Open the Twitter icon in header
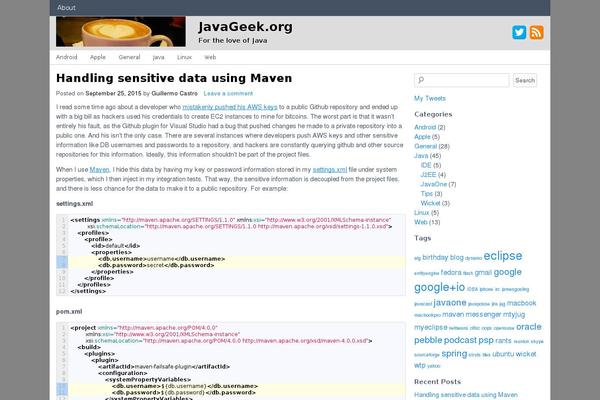Viewport: 600px width, 400px height. pyautogui.click(x=519, y=33)
